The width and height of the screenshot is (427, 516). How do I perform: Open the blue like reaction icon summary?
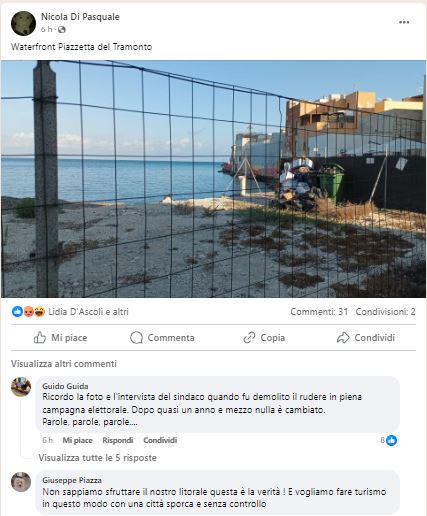(x=17, y=312)
